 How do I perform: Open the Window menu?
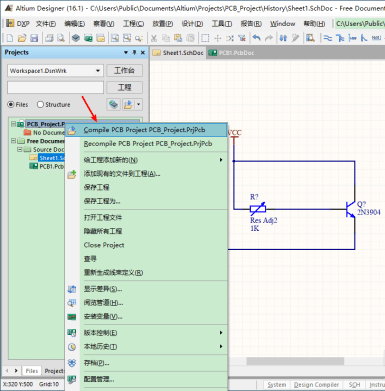pyautogui.click(x=282, y=24)
